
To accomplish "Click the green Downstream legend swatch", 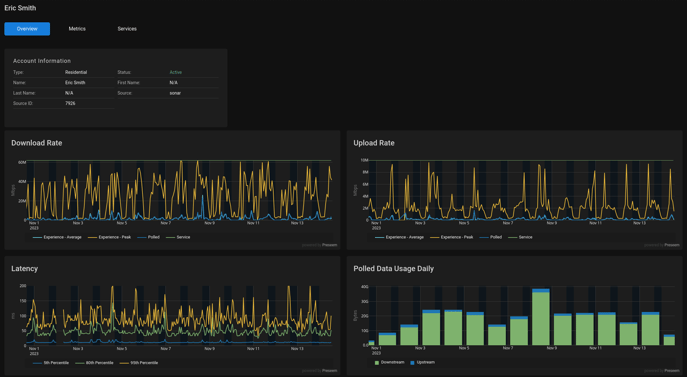I will [x=377, y=363].
